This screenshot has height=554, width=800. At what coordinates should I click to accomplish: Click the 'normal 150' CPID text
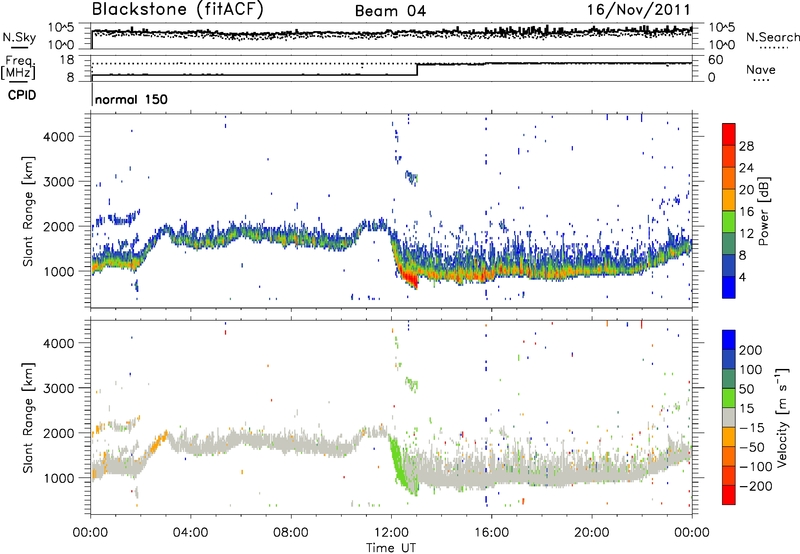131,99
